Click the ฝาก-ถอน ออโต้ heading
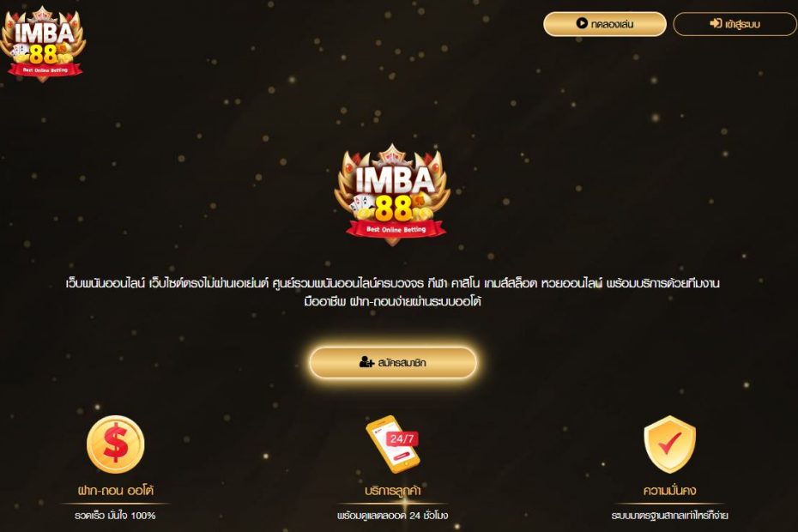Screen dimensions: 798x532 coord(116,491)
